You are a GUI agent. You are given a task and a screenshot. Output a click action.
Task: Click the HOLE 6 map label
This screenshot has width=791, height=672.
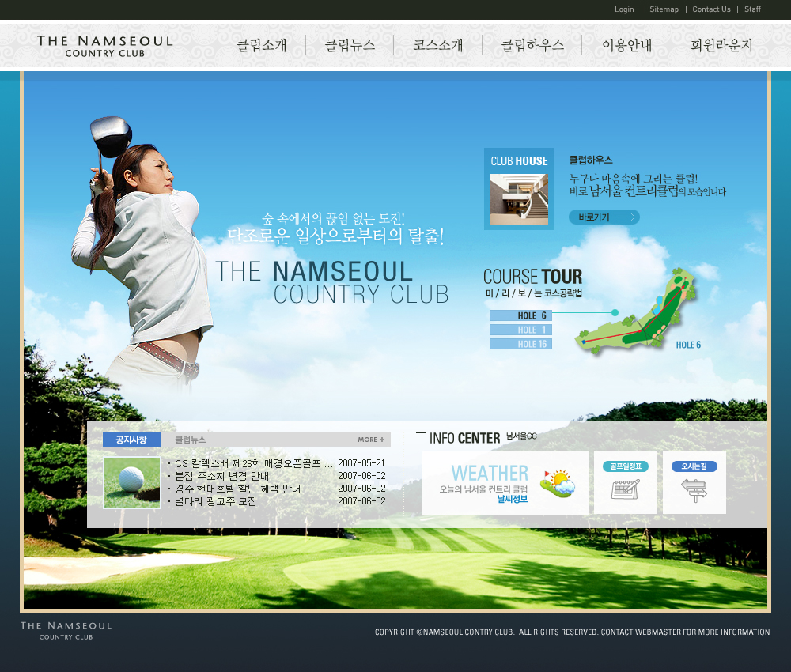pos(688,345)
